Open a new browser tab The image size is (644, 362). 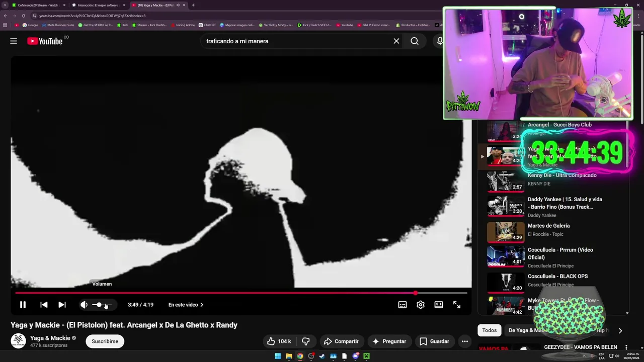tap(193, 5)
